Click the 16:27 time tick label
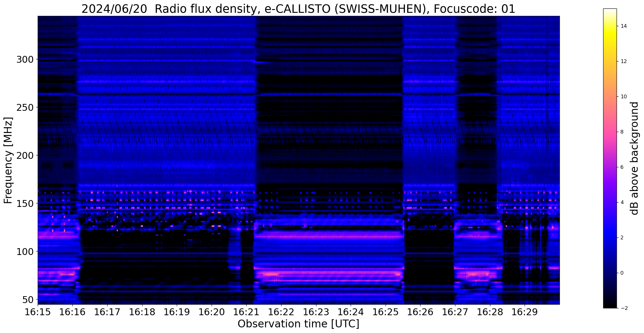Screen dimensions: 644x333 455,312
